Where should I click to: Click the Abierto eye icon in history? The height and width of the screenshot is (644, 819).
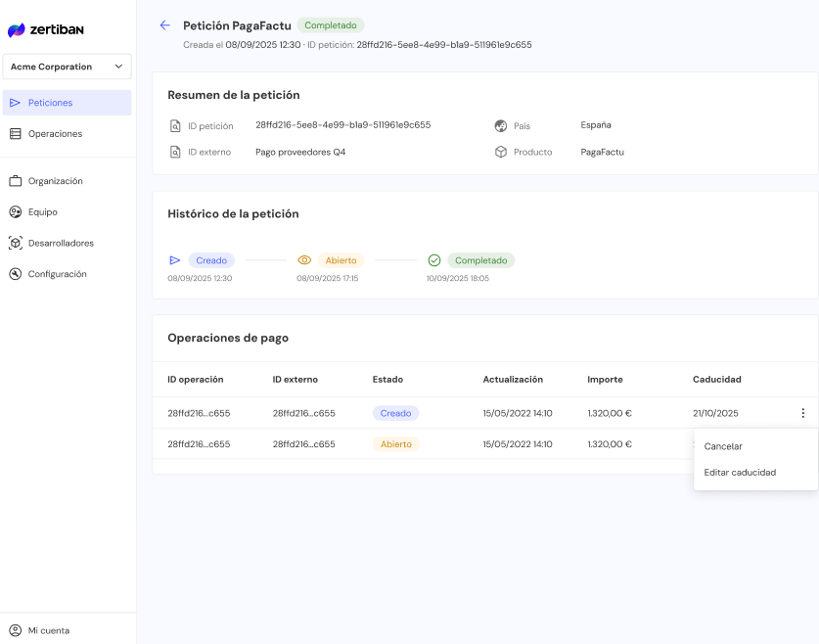(304, 260)
